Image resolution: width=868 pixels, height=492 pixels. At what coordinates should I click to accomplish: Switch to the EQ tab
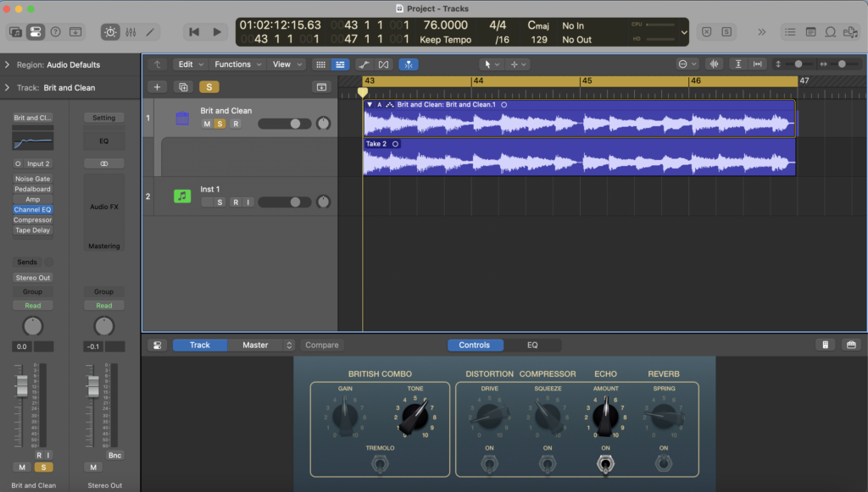[x=532, y=345]
